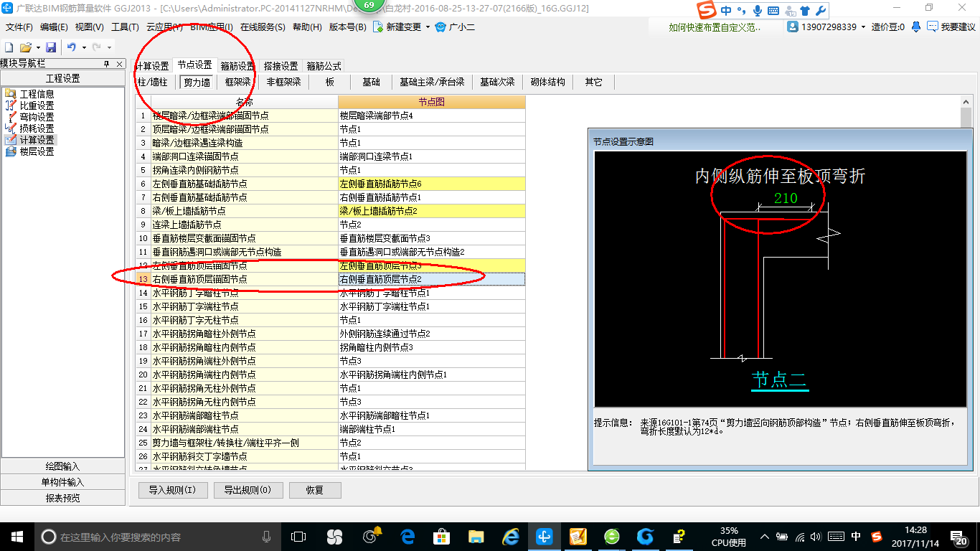
Task: Pin the 模块导航栏 panel
Action: (x=106, y=63)
